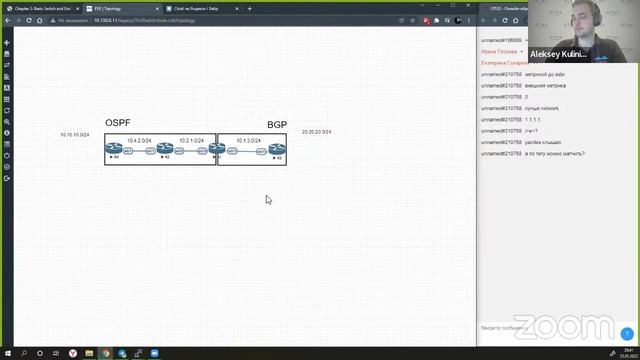The height and width of the screenshot is (360, 640).
Task: Click chat message 'внешняя метрика'
Action: point(545,86)
